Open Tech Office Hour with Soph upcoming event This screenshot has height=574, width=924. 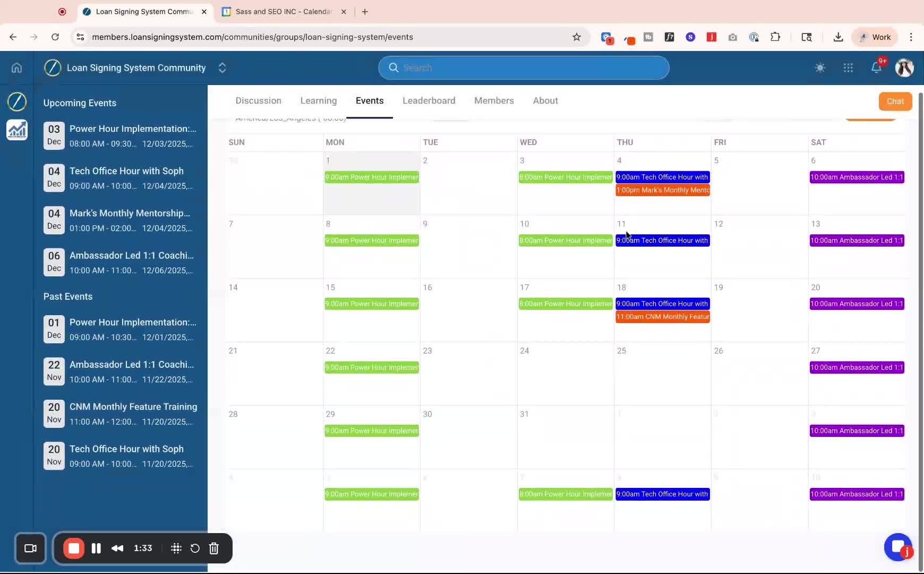pos(121,178)
